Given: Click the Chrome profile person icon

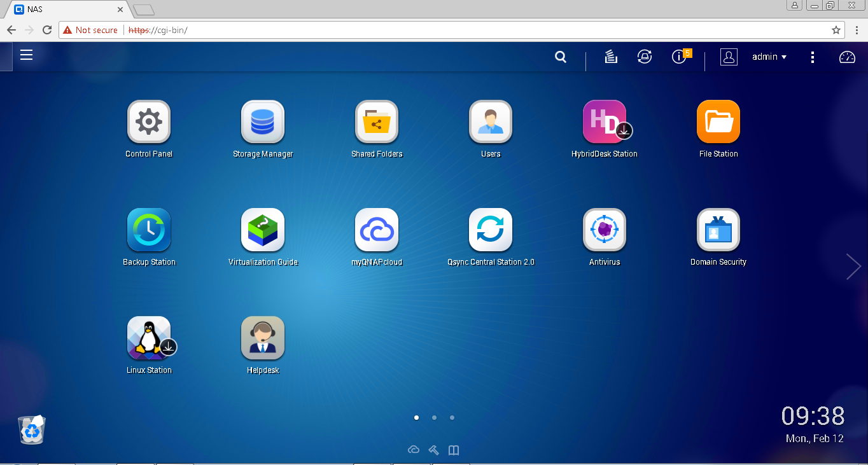Looking at the screenshot, I should point(794,5).
